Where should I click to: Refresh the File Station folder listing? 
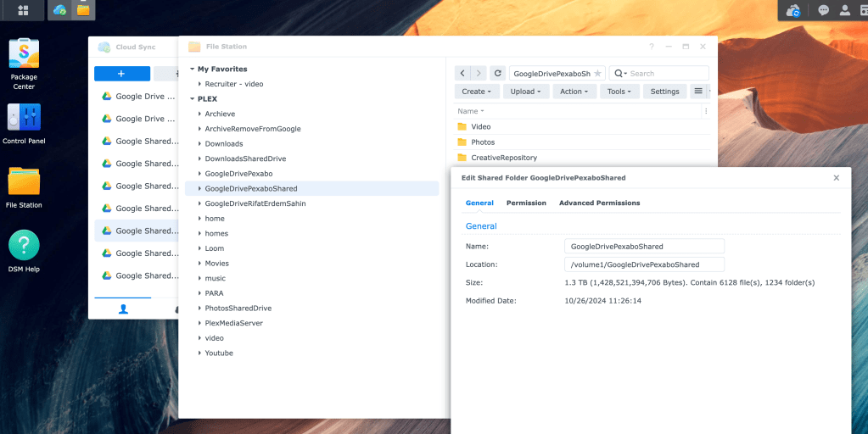pos(498,73)
